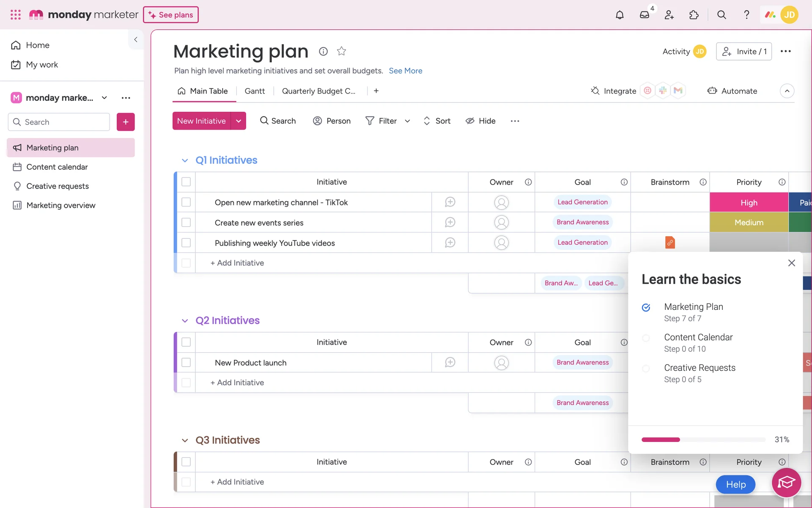Open the notifications bell
Image resolution: width=812 pixels, height=508 pixels.
click(620, 15)
